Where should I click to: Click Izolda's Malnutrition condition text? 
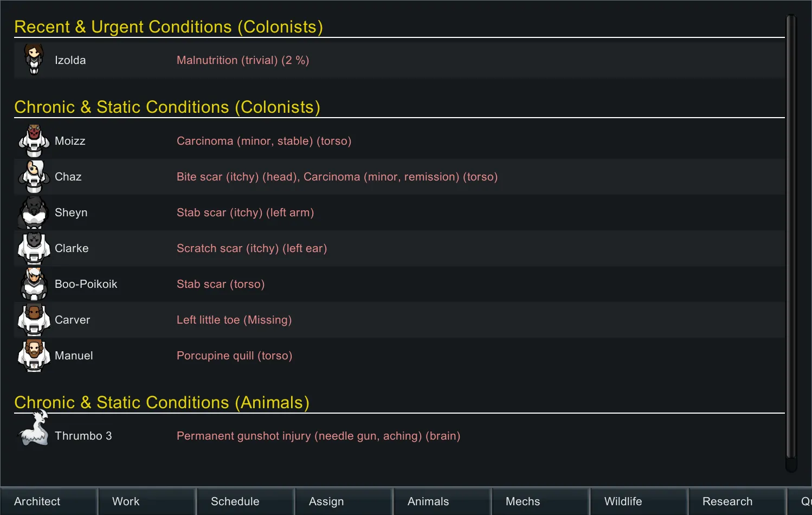tap(243, 60)
